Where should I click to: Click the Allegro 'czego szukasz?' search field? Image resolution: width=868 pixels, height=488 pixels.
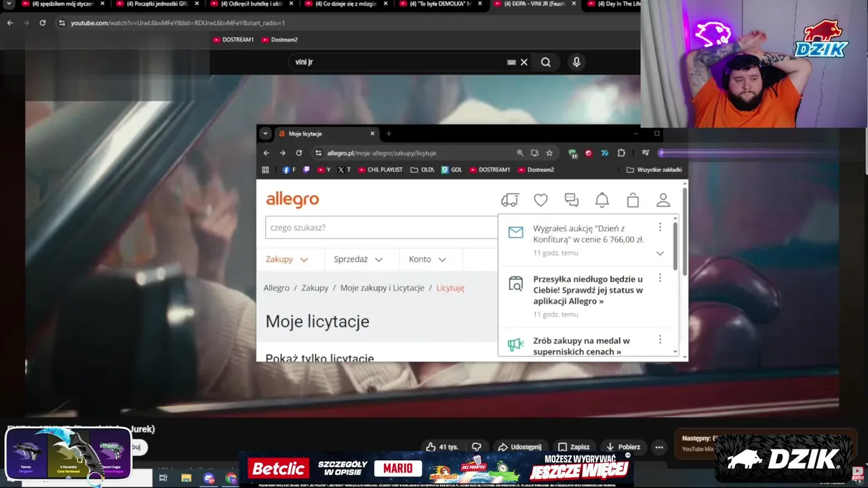[381, 228]
